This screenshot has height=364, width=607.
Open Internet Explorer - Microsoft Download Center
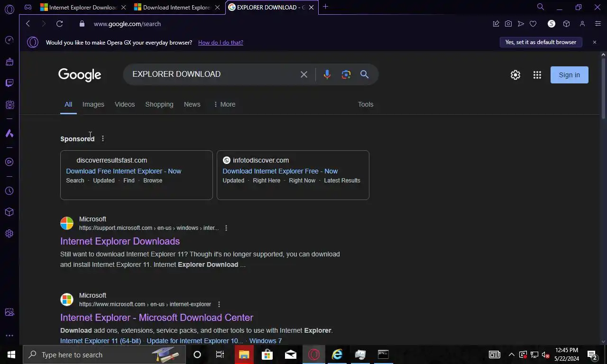tap(156, 318)
